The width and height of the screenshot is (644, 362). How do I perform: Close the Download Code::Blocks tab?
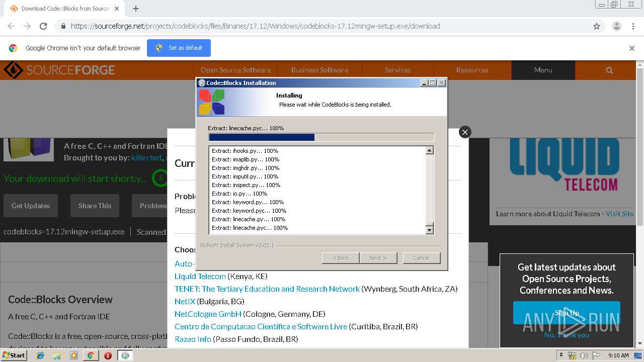[117, 9]
